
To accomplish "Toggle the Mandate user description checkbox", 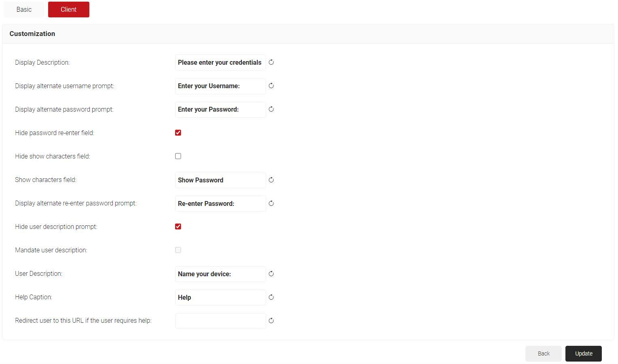I will pyautogui.click(x=178, y=250).
